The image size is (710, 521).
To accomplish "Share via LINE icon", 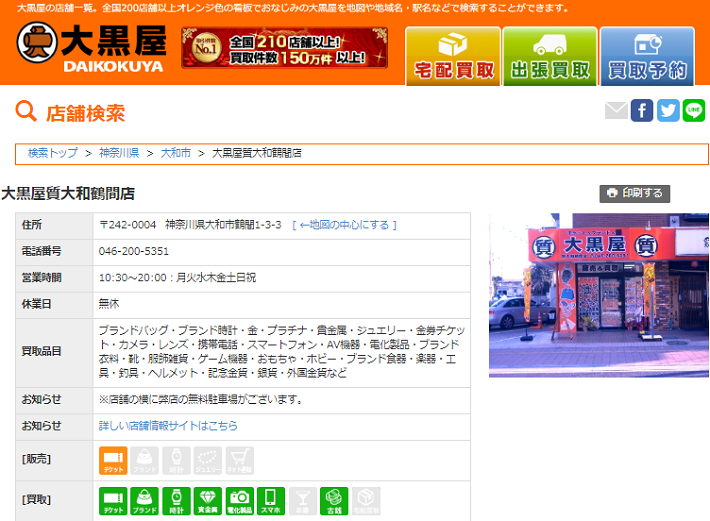I will 694,110.
